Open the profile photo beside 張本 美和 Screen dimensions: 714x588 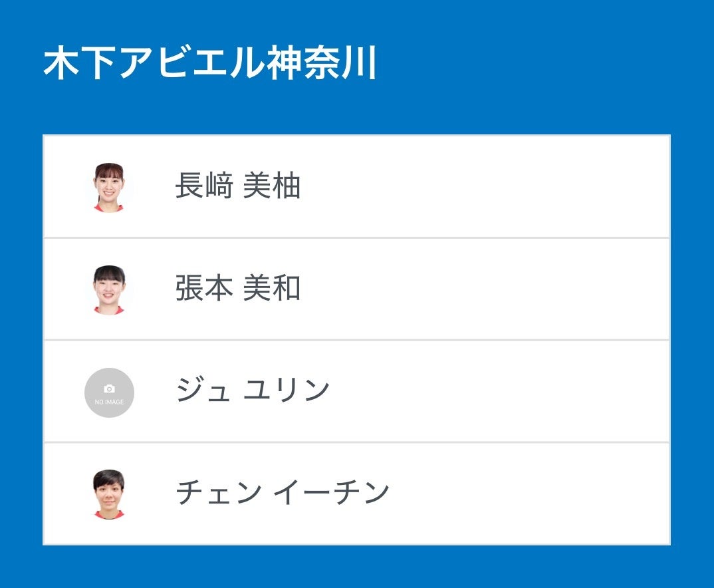pyautogui.click(x=109, y=290)
